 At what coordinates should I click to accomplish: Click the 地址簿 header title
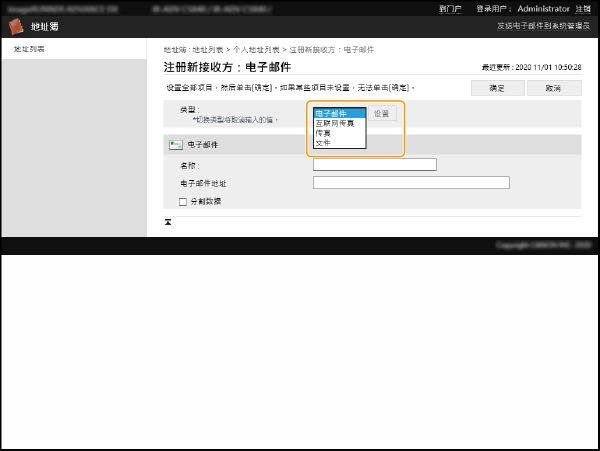point(44,27)
